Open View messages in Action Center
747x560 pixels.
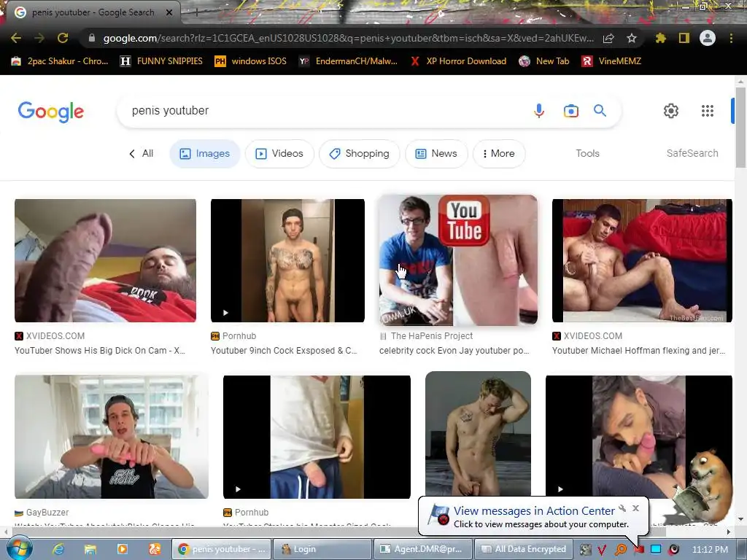(534, 511)
